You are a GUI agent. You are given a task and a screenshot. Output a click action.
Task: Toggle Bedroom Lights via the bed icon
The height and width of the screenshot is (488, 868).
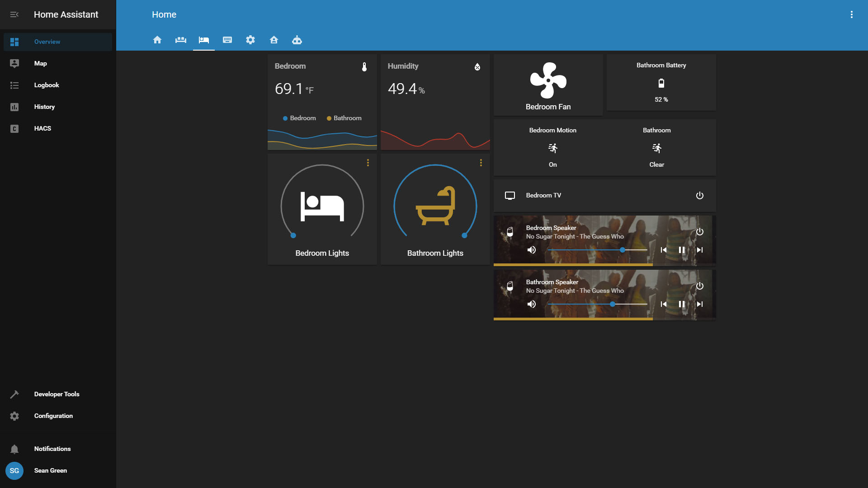tap(322, 206)
